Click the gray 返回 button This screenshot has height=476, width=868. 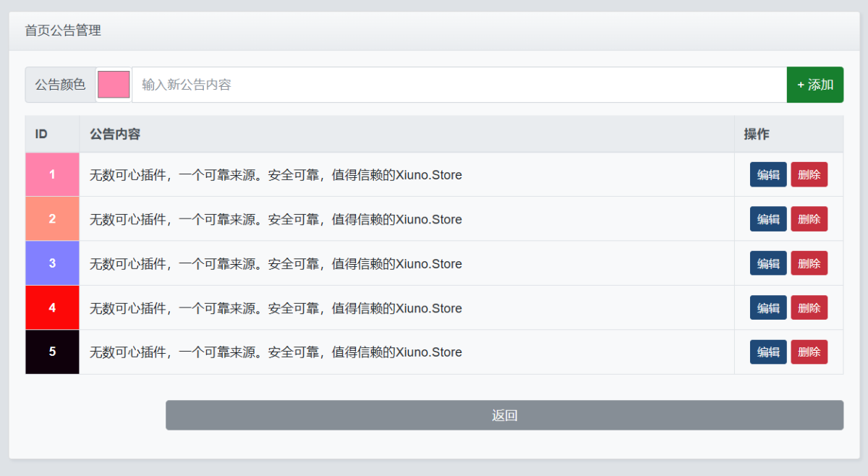(504, 415)
